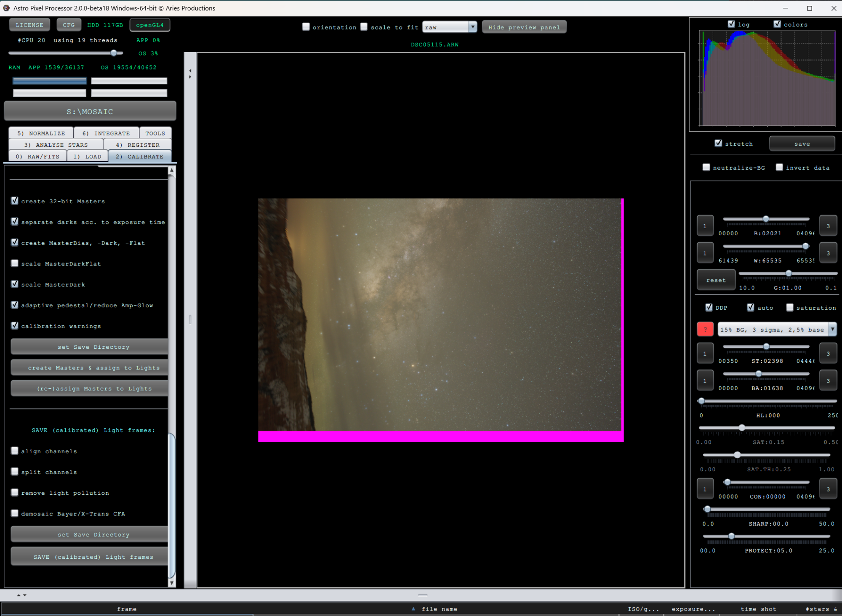Disable create 32-bit Masters
842x616 pixels.
tap(15, 201)
